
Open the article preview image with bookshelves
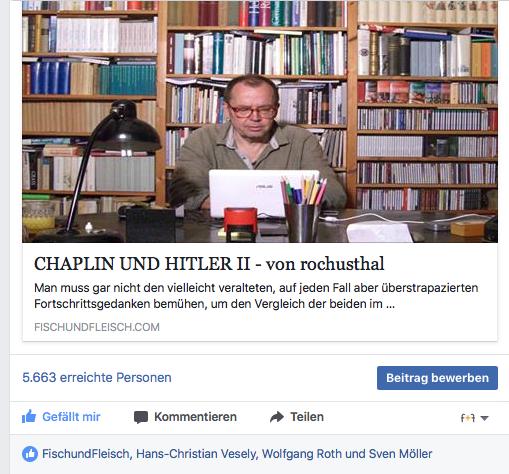click(260, 121)
